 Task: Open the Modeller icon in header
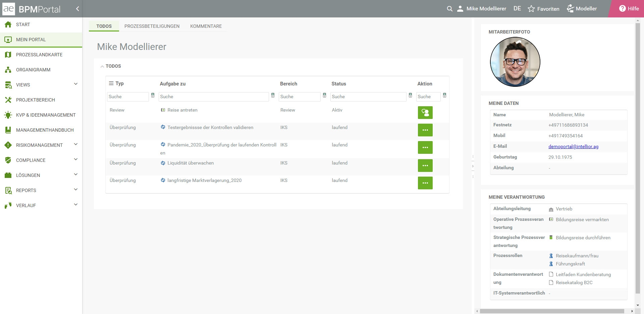pyautogui.click(x=570, y=9)
